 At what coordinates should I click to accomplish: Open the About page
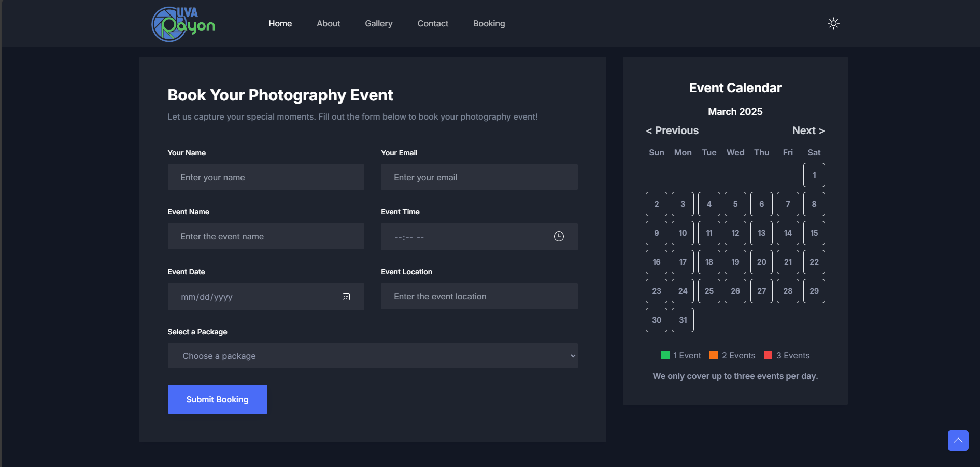[328, 23]
